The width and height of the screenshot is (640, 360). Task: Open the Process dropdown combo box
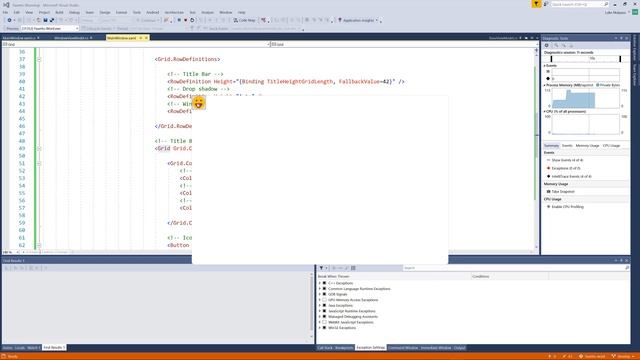click(x=50, y=29)
